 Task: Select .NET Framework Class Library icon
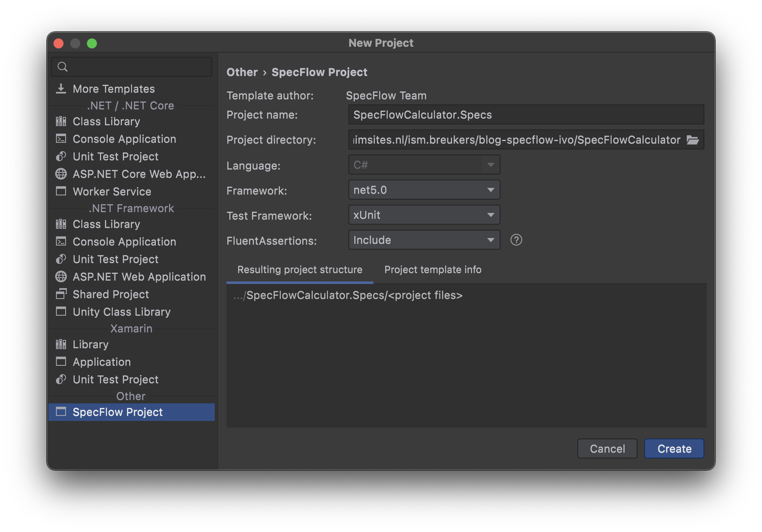point(61,224)
